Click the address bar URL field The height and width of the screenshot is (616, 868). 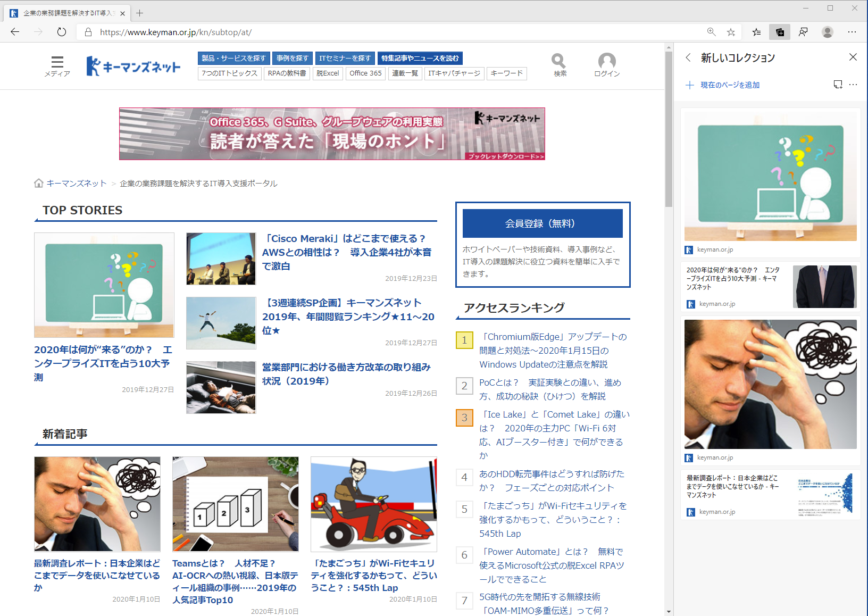pos(394,32)
